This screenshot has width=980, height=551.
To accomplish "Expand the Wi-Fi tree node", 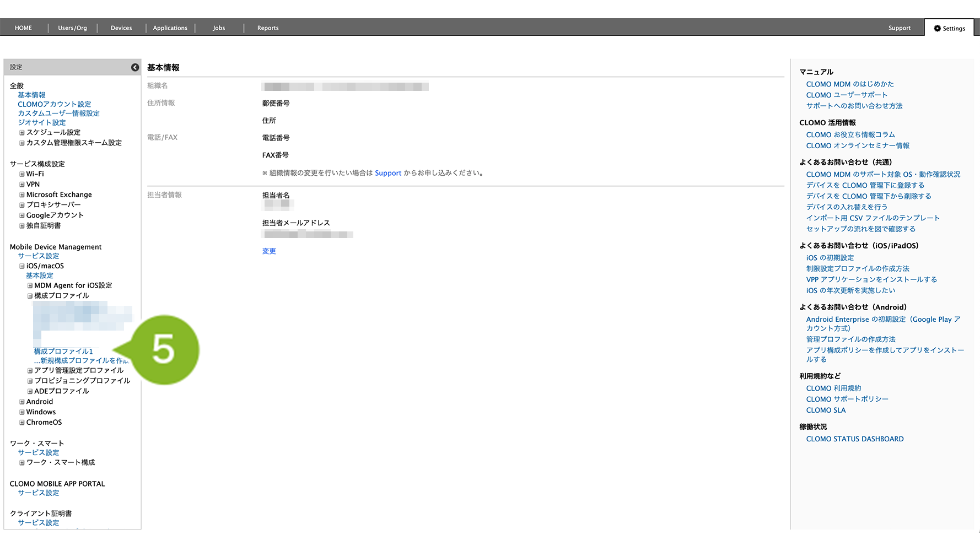I will coord(22,174).
